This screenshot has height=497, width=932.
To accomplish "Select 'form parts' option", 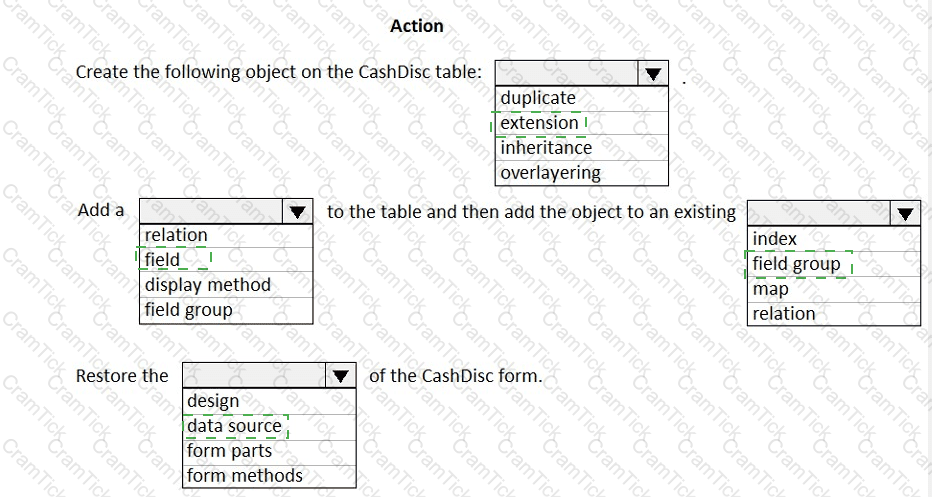I will (x=229, y=451).
